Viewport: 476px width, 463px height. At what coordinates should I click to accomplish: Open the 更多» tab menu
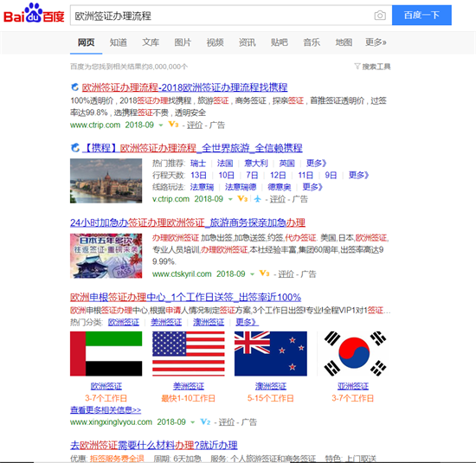tap(376, 42)
